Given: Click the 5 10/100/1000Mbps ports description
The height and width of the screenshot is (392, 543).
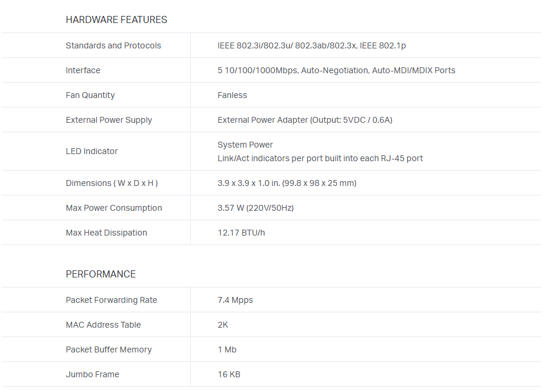Looking at the screenshot, I should 336,70.
